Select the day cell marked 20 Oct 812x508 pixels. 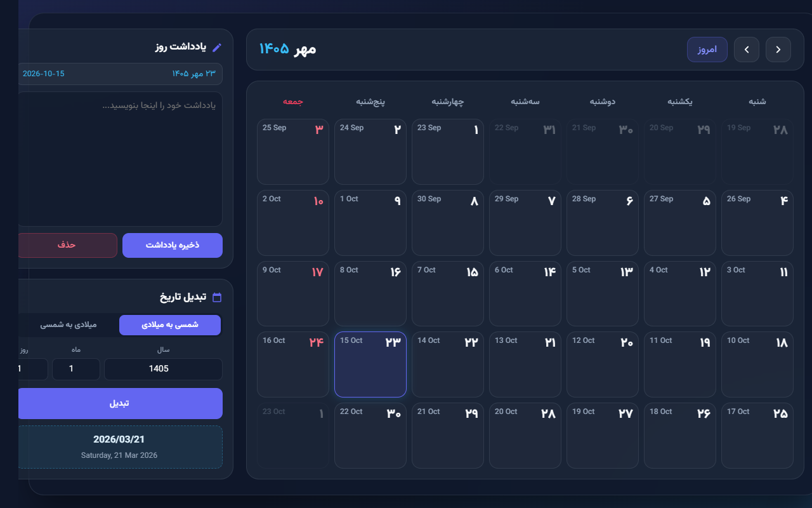525,436
